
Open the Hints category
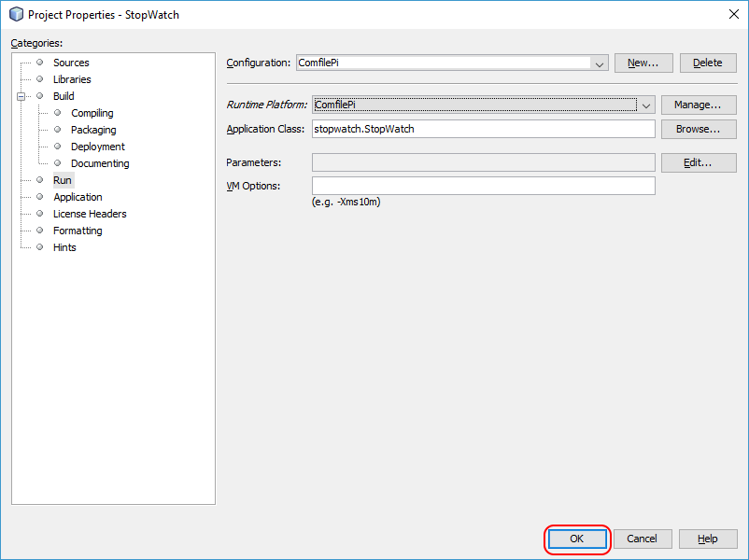[64, 247]
